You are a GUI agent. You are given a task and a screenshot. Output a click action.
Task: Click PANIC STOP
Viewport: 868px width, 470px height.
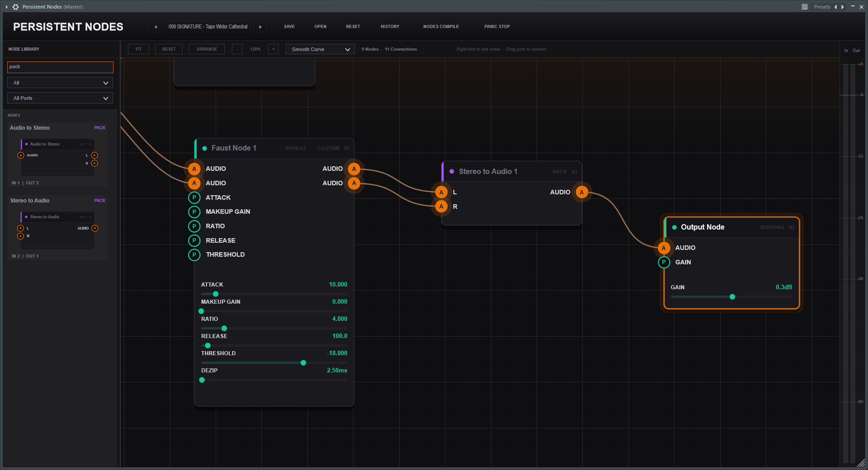click(497, 27)
